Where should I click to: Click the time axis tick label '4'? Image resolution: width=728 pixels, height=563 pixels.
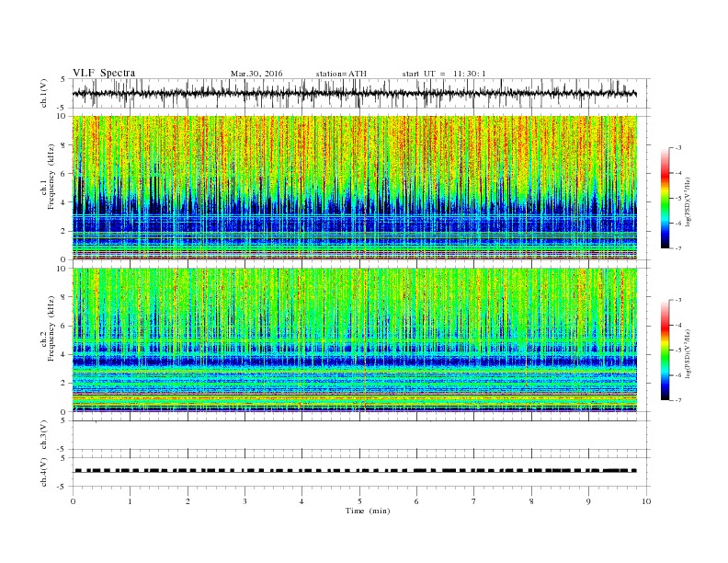pos(301,501)
